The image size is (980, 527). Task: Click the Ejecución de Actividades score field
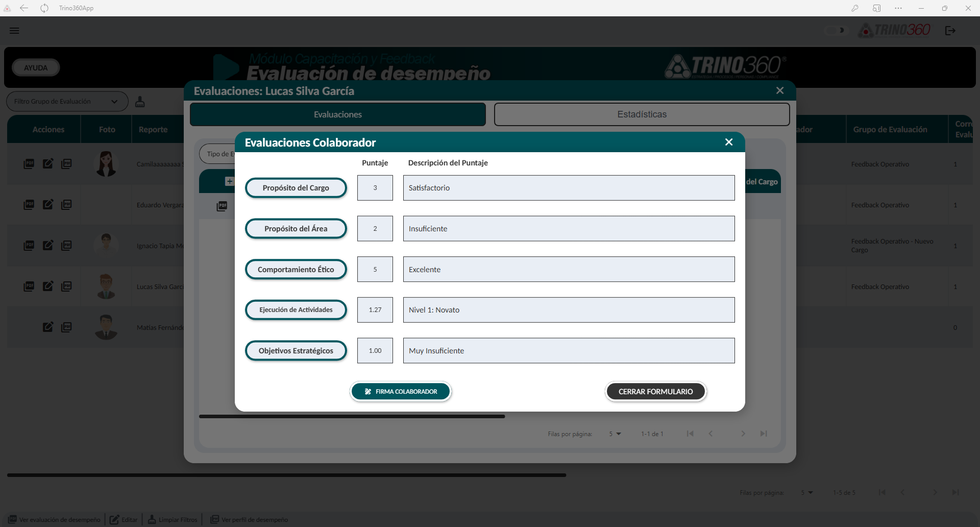[375, 310]
